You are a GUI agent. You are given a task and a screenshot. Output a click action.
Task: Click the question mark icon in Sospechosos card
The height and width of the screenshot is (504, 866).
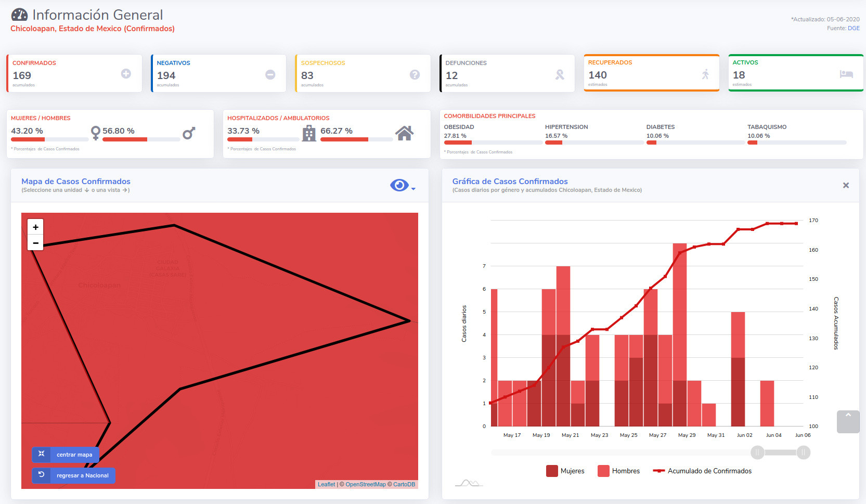point(415,74)
